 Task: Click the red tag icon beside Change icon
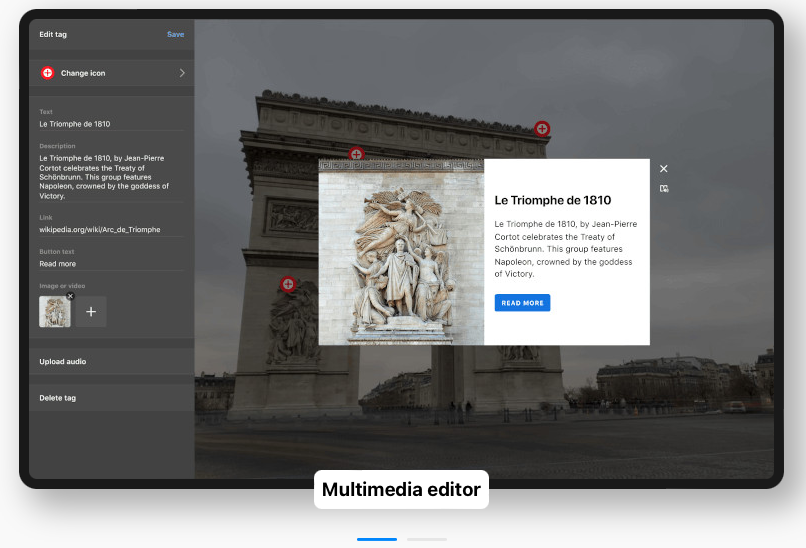tap(47, 73)
